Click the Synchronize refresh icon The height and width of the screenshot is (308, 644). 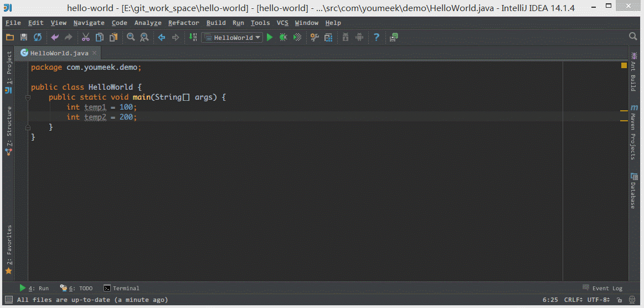click(38, 37)
